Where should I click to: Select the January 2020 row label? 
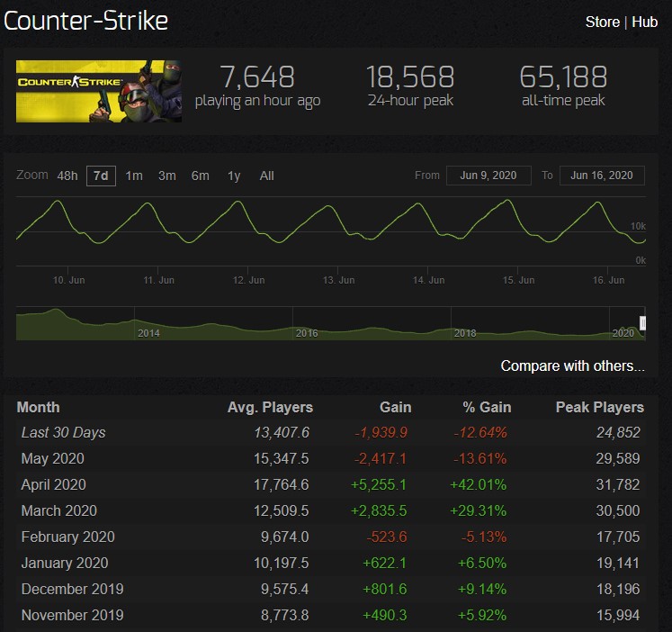pos(65,563)
